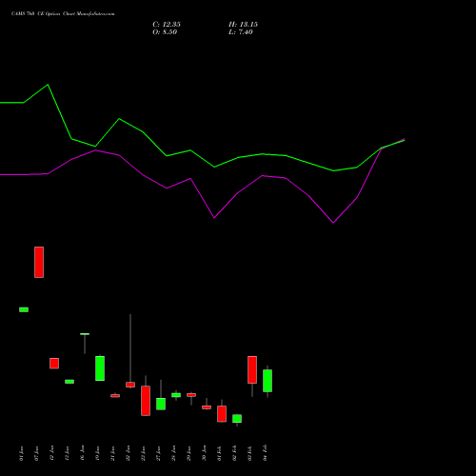
Task: Click the green candle above 27 Jan
Action: [161, 404]
